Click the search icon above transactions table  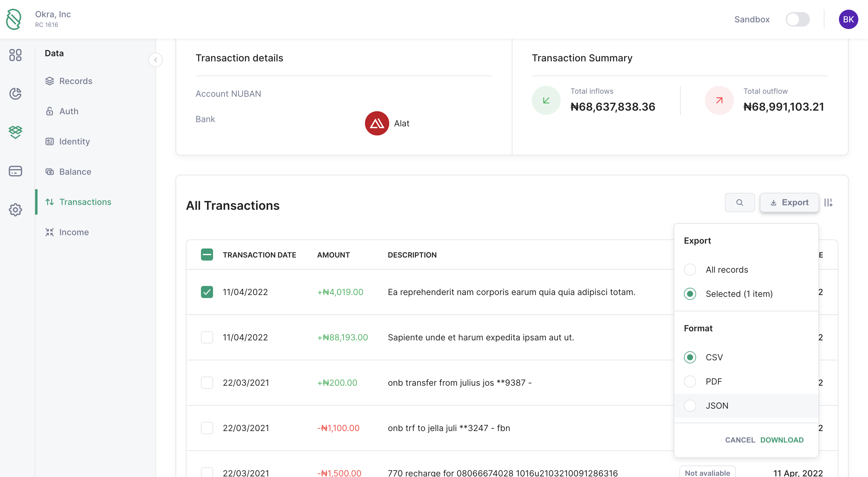pyautogui.click(x=739, y=202)
